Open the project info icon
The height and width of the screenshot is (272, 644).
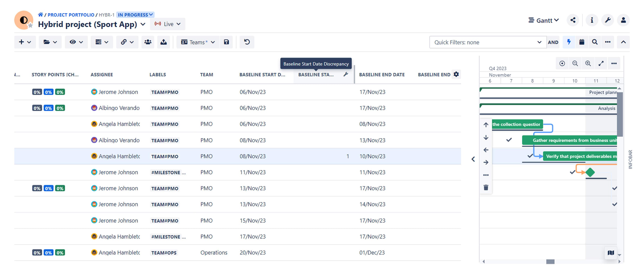coord(591,20)
